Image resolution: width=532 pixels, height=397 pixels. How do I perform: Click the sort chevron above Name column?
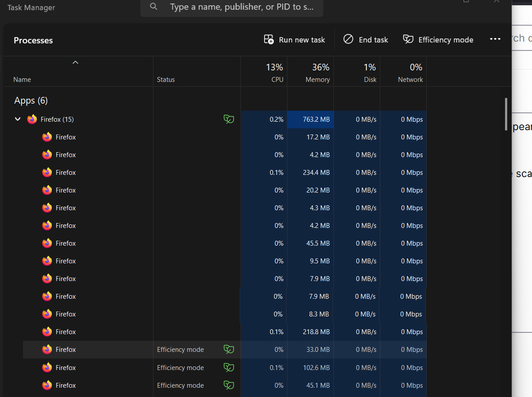pos(75,62)
